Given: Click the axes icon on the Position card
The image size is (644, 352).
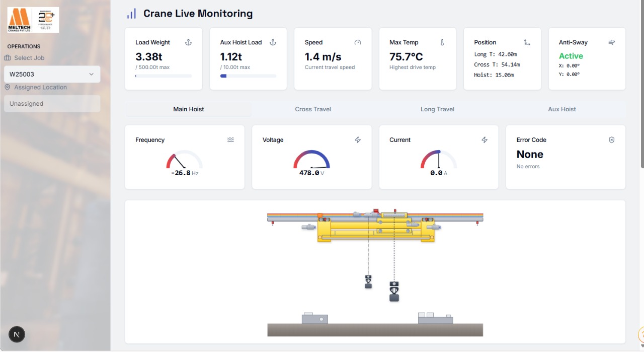Looking at the screenshot, I should tap(527, 42).
